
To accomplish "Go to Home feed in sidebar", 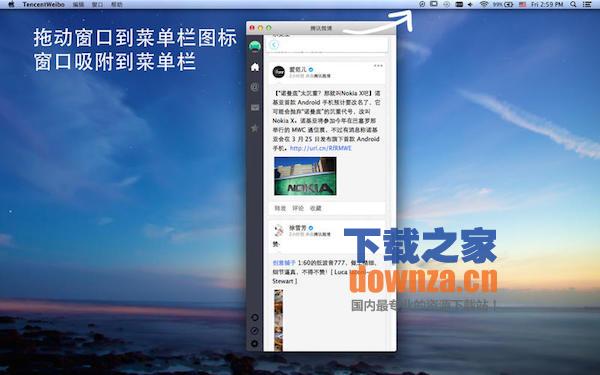I will [x=255, y=67].
